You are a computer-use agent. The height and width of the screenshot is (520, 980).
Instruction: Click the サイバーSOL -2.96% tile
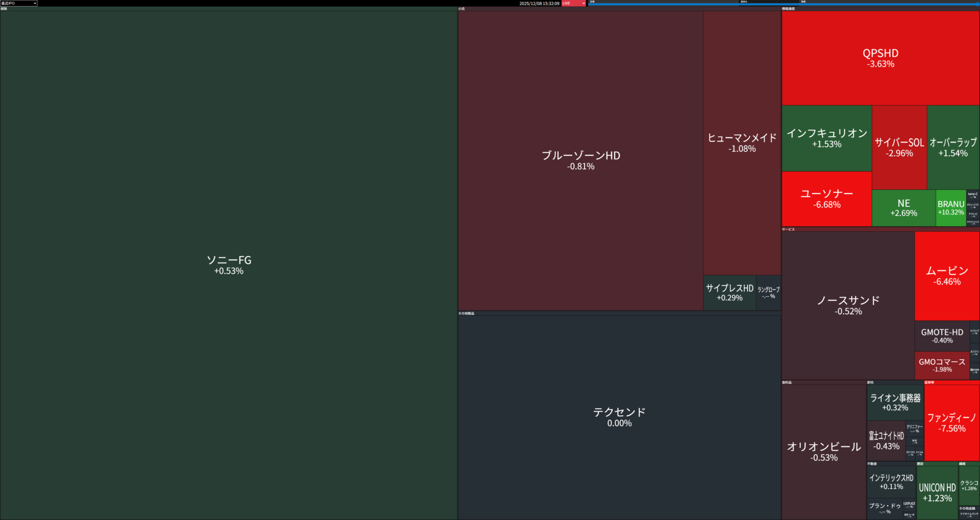pyautogui.click(x=899, y=147)
